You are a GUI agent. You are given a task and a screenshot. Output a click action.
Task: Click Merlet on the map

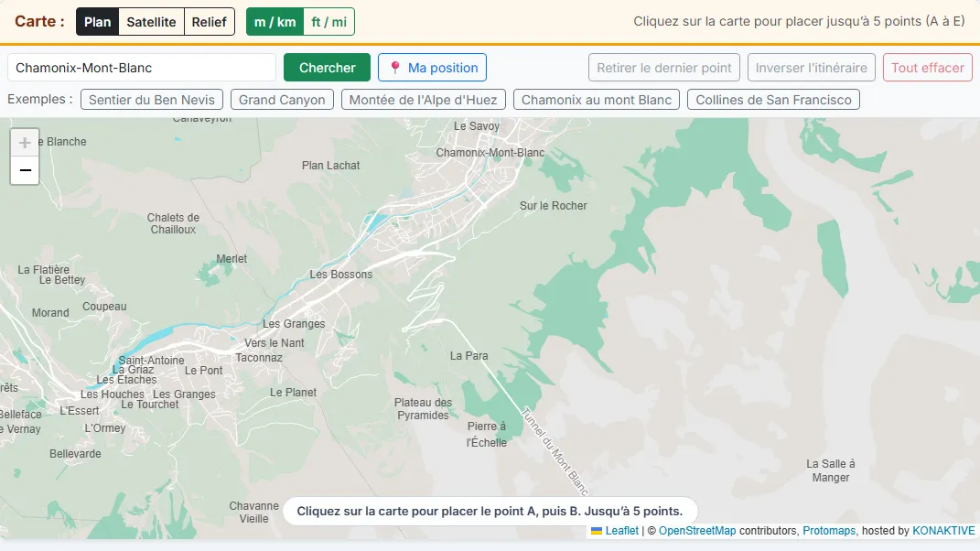232,259
